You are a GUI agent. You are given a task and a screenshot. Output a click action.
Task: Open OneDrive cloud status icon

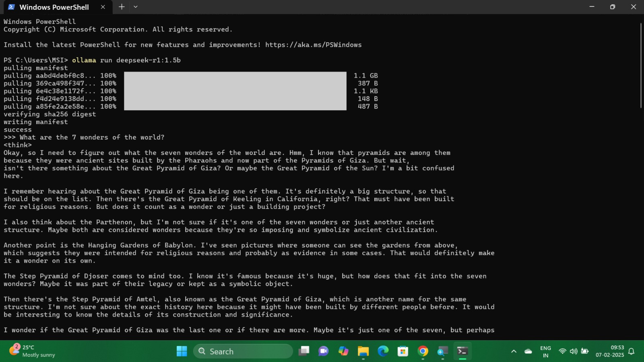(528, 351)
